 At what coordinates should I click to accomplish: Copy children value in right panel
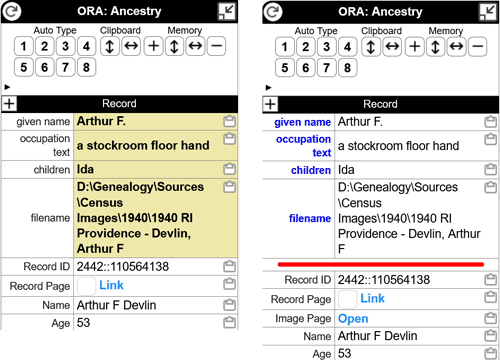pos(490,170)
